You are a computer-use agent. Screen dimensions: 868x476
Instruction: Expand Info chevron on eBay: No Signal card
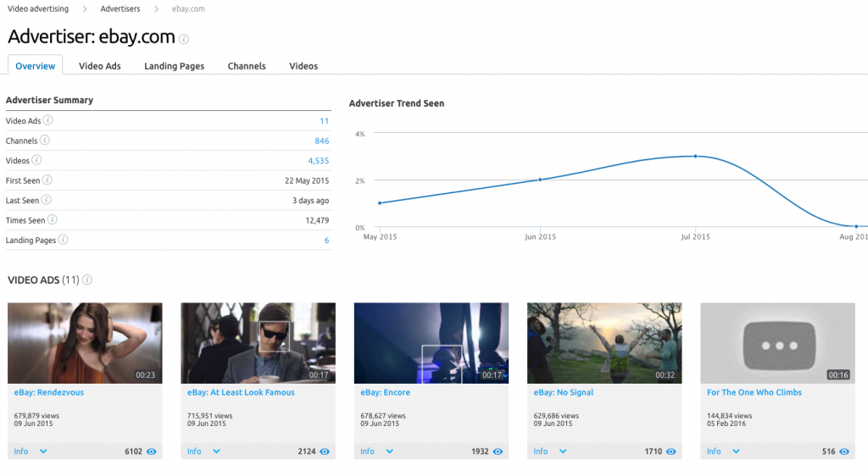pos(563,451)
